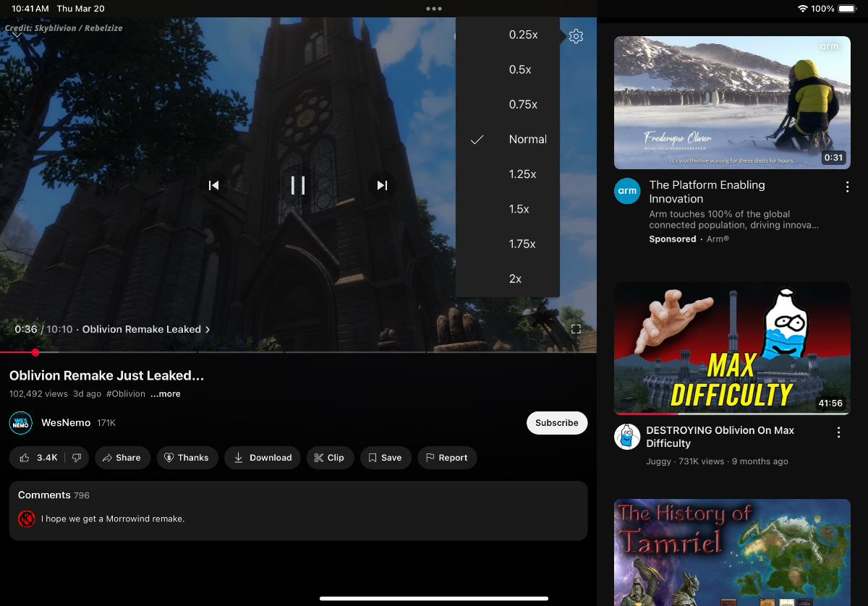Dislike the video with thumbs down

click(77, 458)
